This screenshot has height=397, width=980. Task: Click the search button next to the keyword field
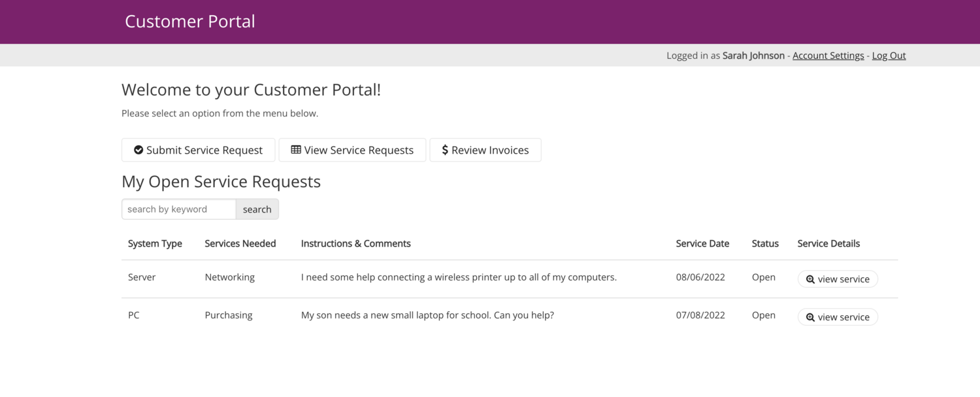257,209
